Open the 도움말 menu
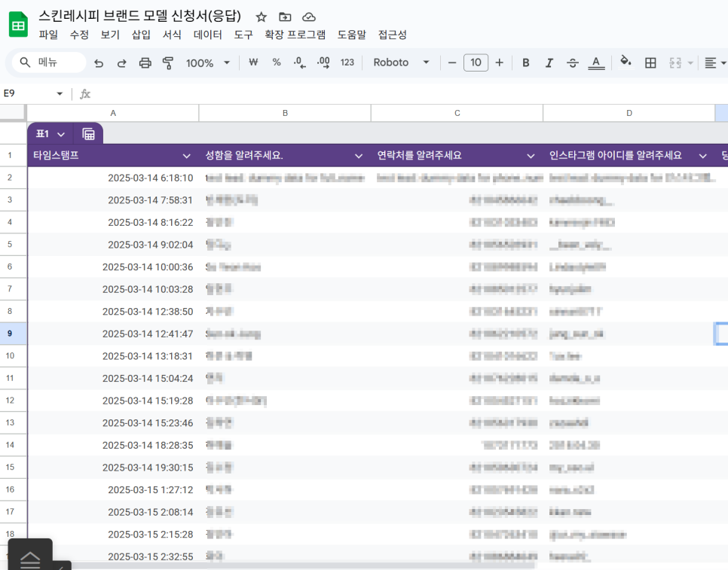 [x=351, y=35]
